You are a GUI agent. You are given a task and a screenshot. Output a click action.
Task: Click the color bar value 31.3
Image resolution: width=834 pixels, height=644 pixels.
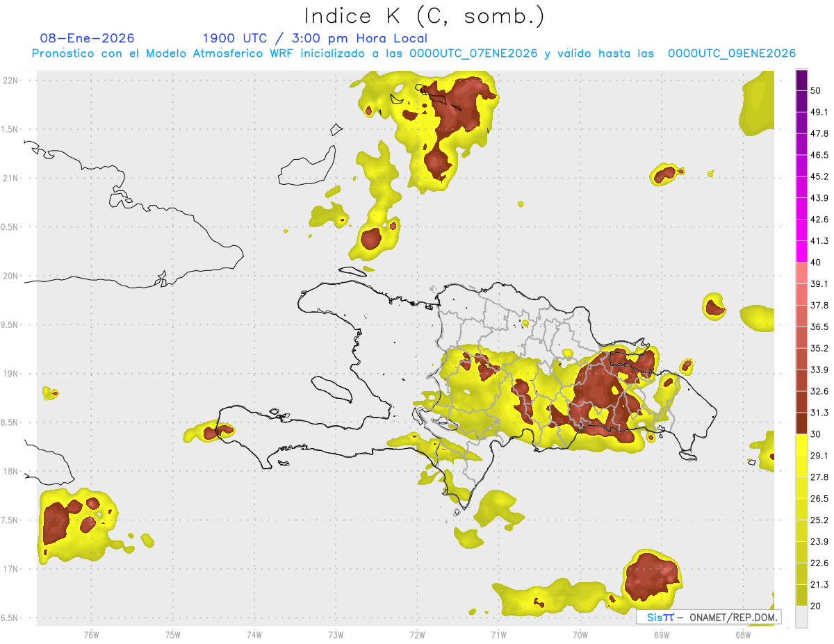pos(819,413)
